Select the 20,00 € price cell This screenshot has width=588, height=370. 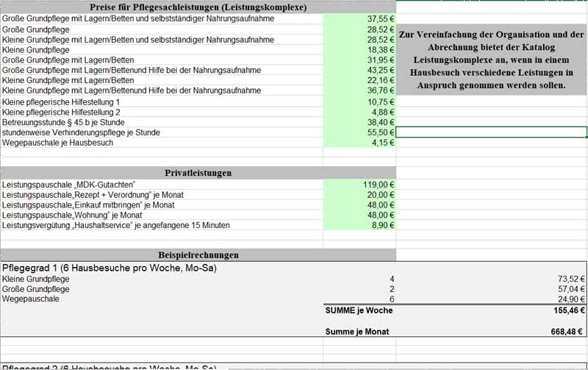pos(359,195)
